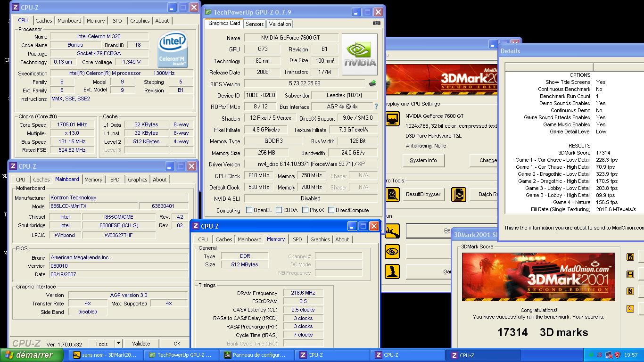Viewport: 644px width, 362px height.
Task: Click the DRAM Frequency value 218.6 MHz
Action: click(303, 293)
